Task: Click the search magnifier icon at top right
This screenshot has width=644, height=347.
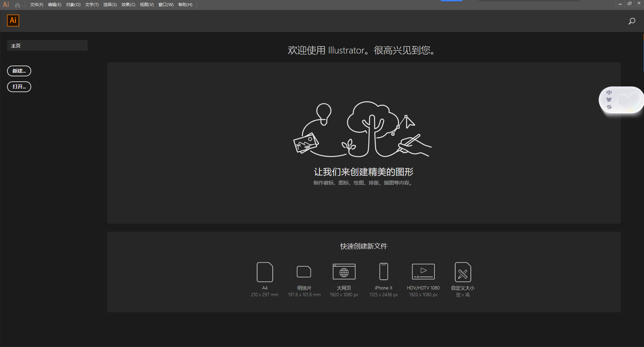Action: (x=632, y=21)
